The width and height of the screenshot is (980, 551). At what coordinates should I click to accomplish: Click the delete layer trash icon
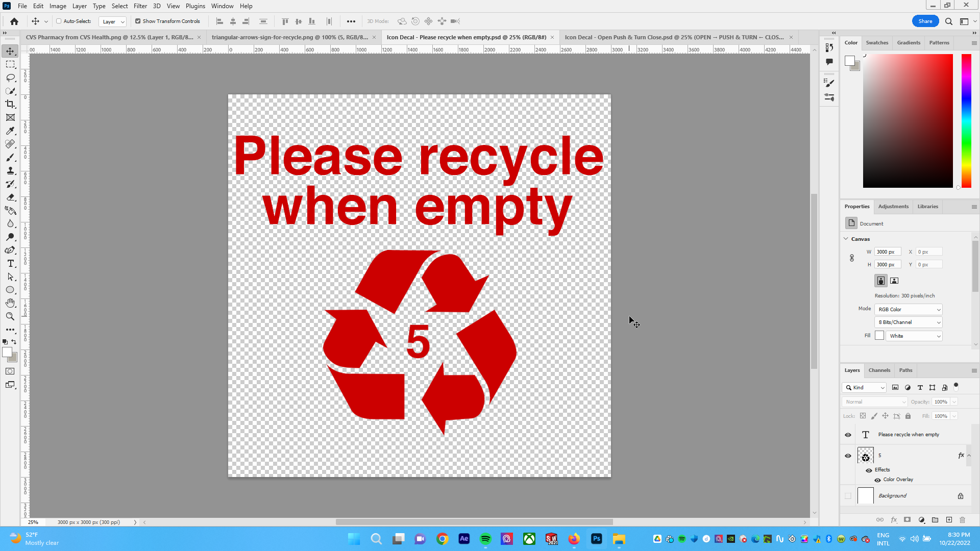point(962,520)
